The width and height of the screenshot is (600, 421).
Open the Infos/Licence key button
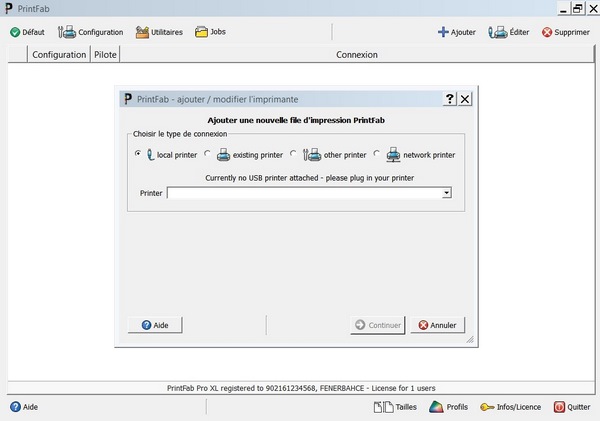[x=511, y=407]
